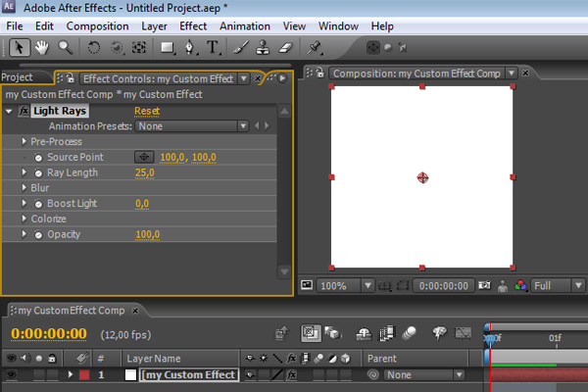Select the Clone Stamp tool
The width and height of the screenshot is (588, 392).
(x=263, y=48)
